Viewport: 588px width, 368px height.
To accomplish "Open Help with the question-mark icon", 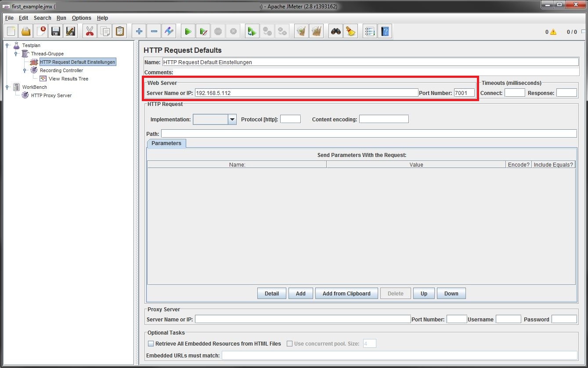I will click(x=385, y=31).
